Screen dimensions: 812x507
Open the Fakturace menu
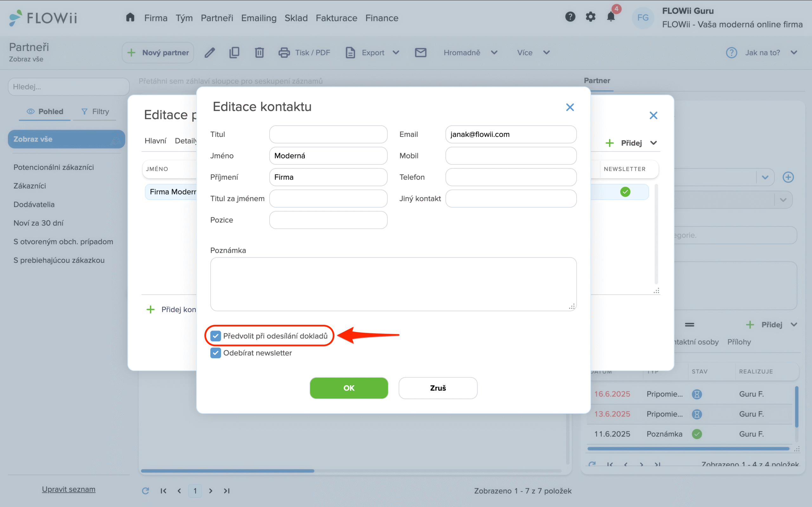[336, 18]
